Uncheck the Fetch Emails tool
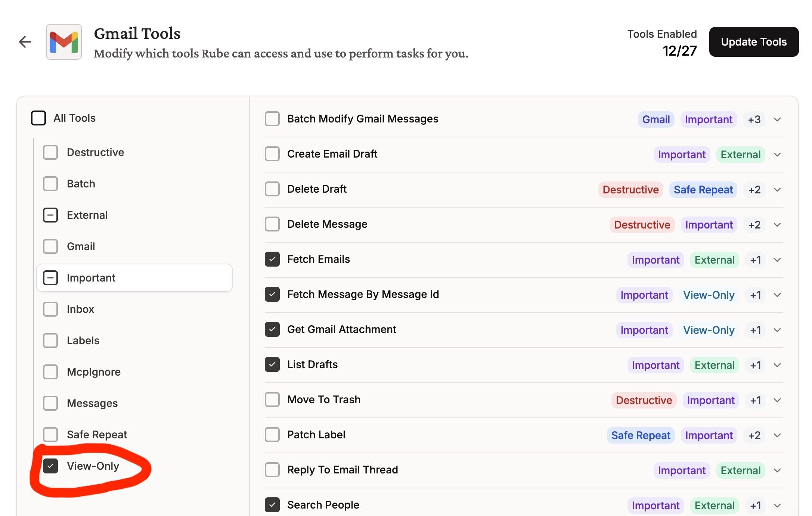 [272, 259]
